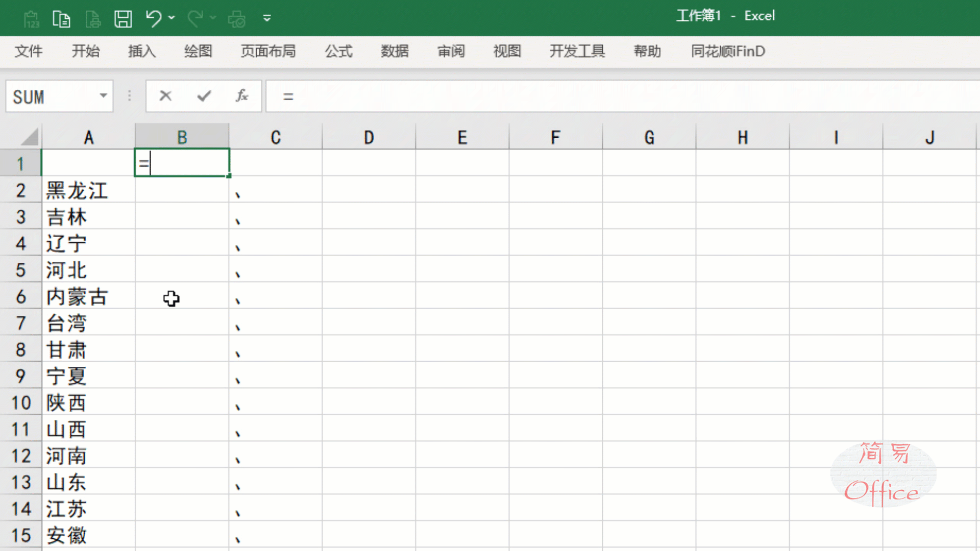This screenshot has width=980, height=551.
Task: Click the print preview icon
Action: coord(237,19)
